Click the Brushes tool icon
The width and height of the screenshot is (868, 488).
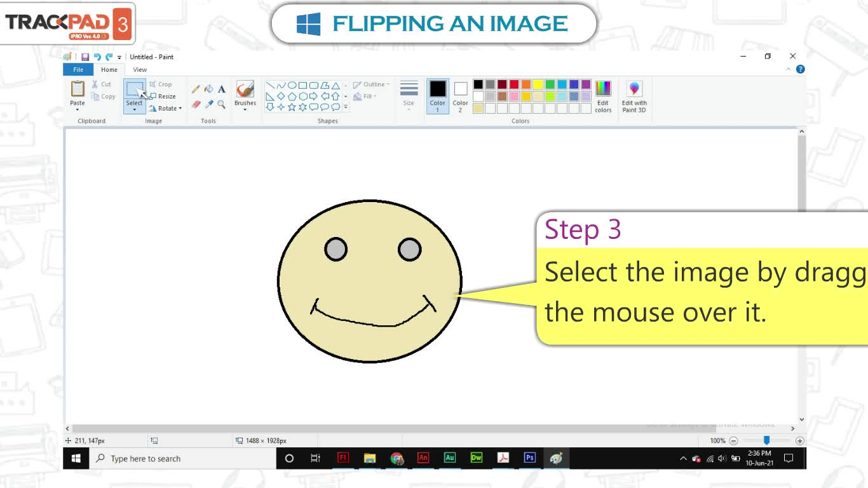click(245, 89)
